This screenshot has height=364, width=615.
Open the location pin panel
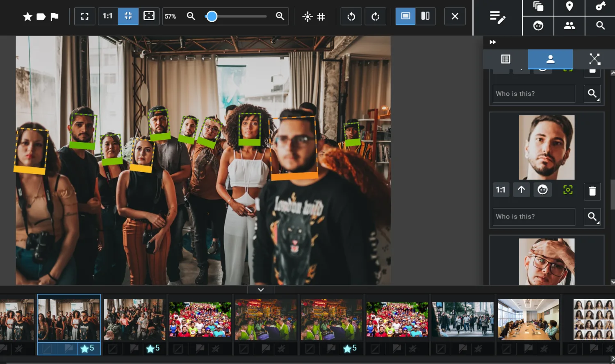pyautogui.click(x=569, y=6)
